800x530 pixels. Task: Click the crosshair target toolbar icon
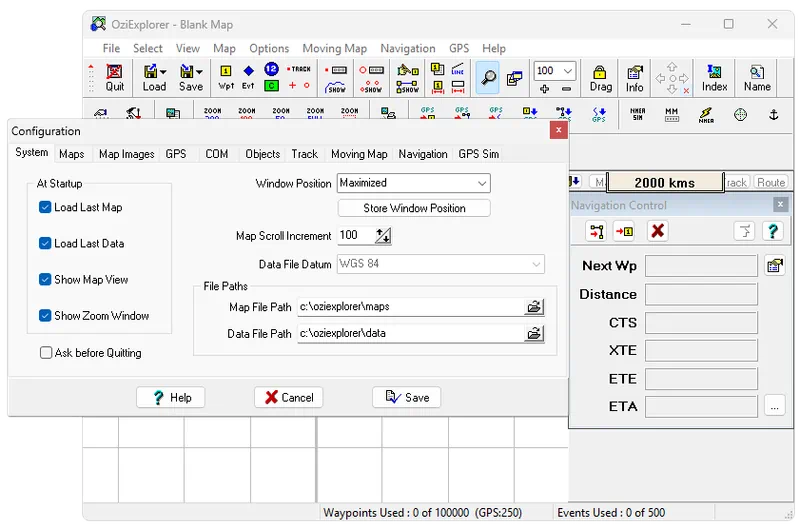point(740,114)
